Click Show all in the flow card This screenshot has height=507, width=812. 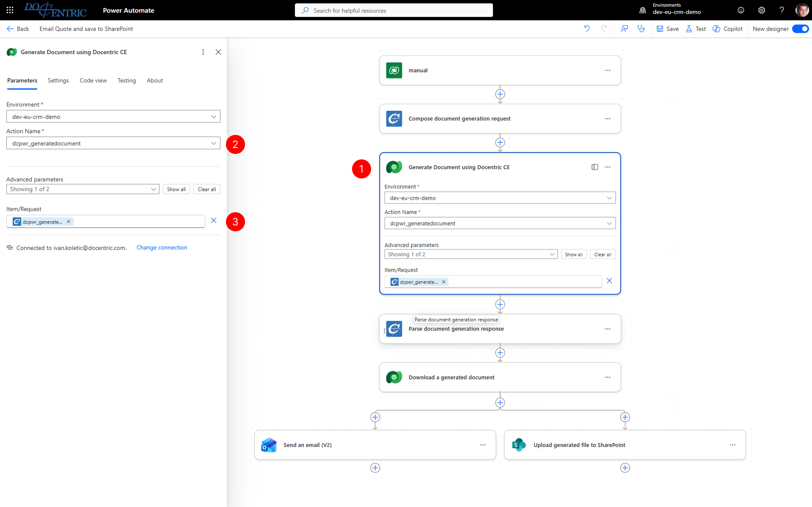pyautogui.click(x=574, y=254)
